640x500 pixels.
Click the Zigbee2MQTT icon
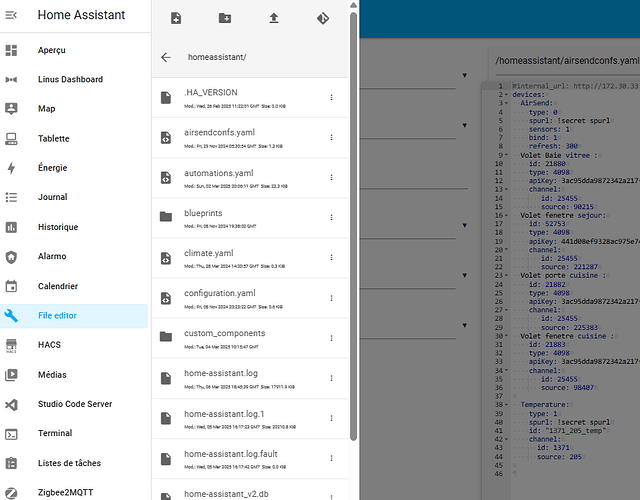coord(11,493)
